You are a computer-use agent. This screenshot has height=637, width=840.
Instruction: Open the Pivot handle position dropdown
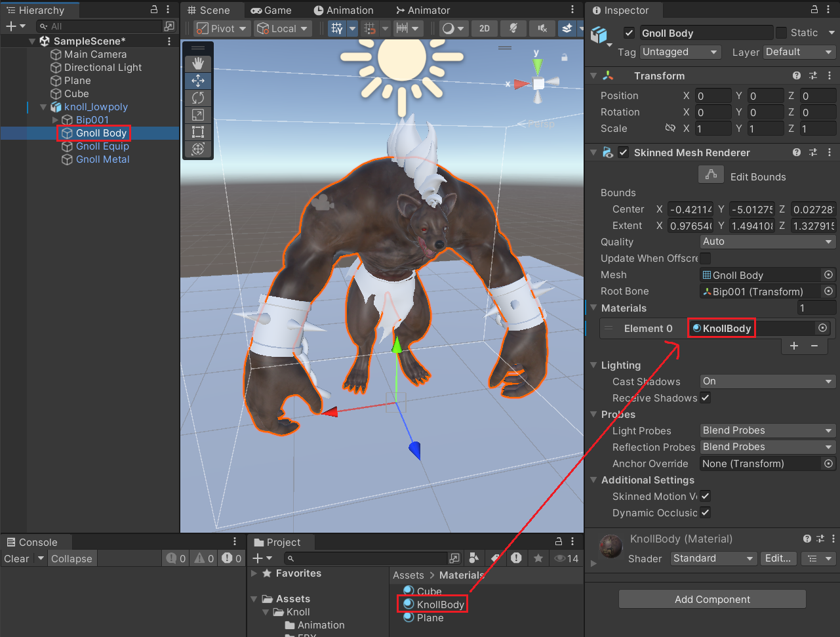tap(222, 28)
